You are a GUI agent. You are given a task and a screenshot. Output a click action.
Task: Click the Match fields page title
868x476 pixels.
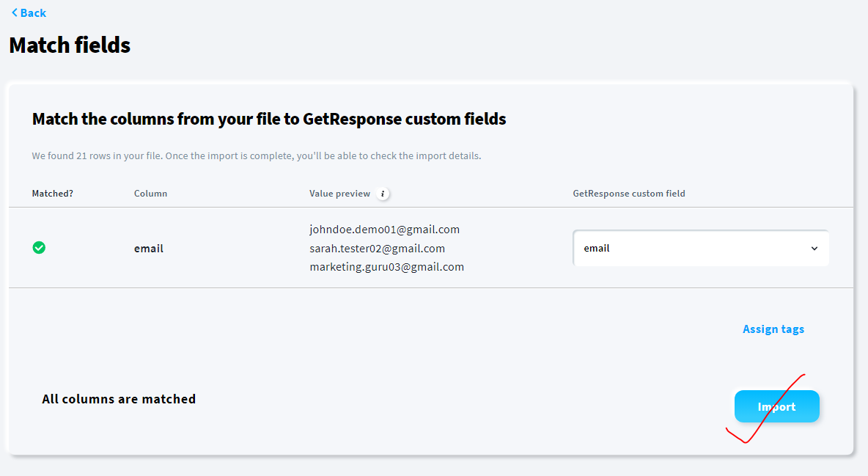[x=70, y=45]
